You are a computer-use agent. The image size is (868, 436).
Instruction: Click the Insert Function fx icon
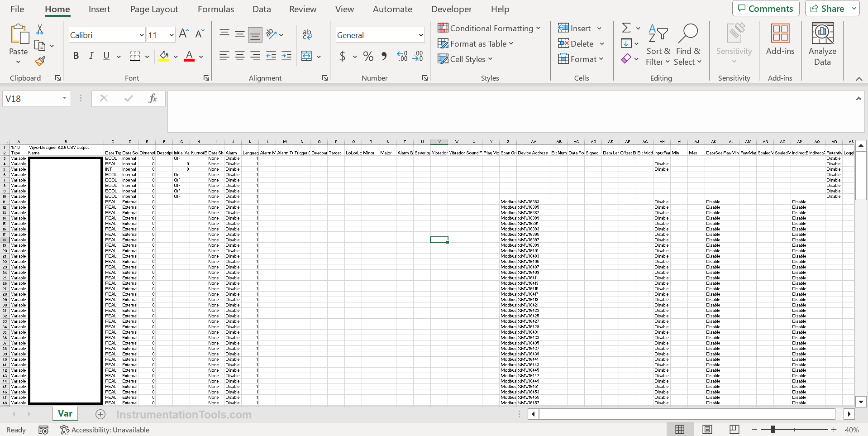(x=153, y=98)
